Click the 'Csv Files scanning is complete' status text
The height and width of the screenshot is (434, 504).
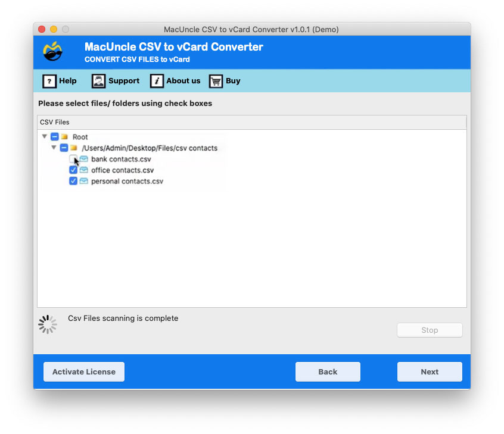tap(123, 319)
